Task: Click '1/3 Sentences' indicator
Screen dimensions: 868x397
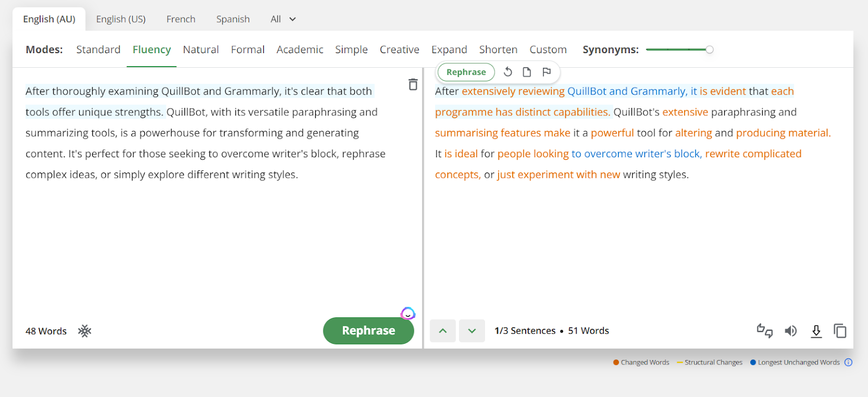Action: tap(525, 331)
